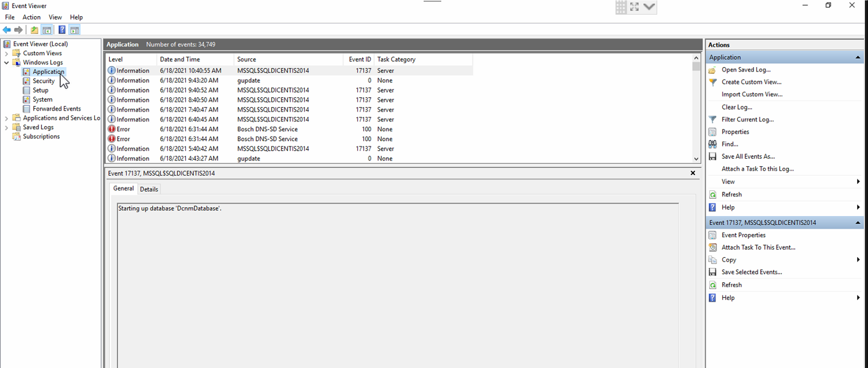Select the Application log in the tree
Viewport: 868px width, 368px height.
coord(48,72)
